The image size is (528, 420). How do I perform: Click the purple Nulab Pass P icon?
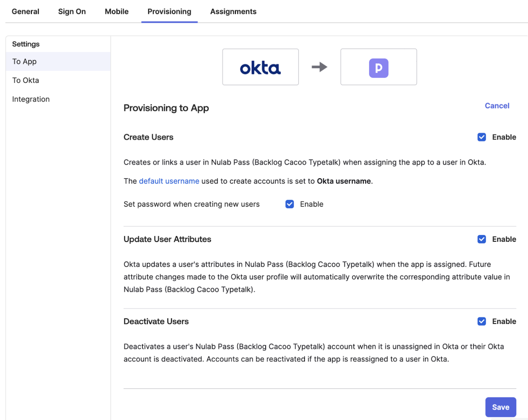click(378, 68)
